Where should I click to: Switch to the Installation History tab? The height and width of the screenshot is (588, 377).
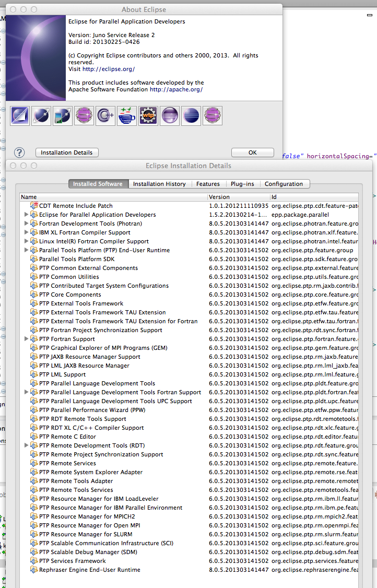159,184
